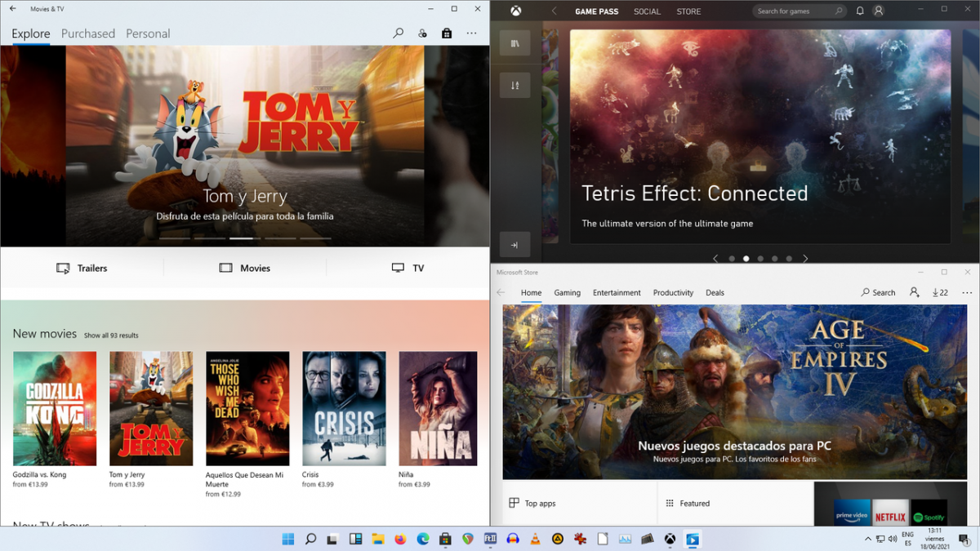Click the Xbox sort order sidebar icon

514,85
